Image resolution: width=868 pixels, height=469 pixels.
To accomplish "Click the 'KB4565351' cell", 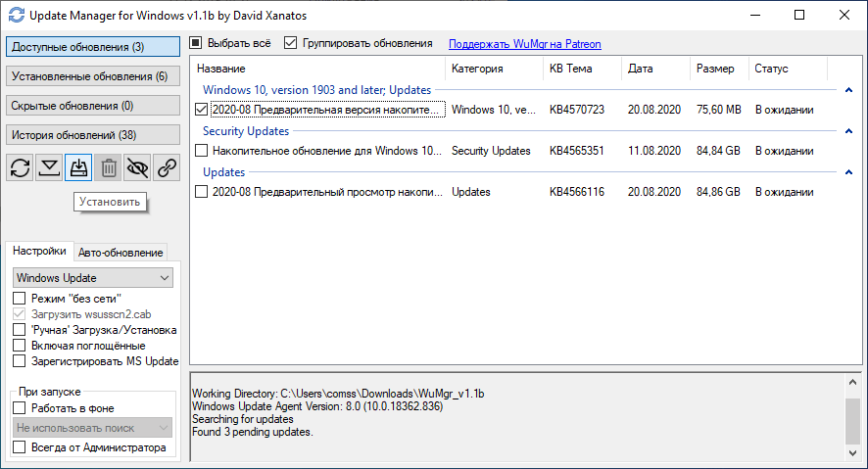I will click(576, 151).
